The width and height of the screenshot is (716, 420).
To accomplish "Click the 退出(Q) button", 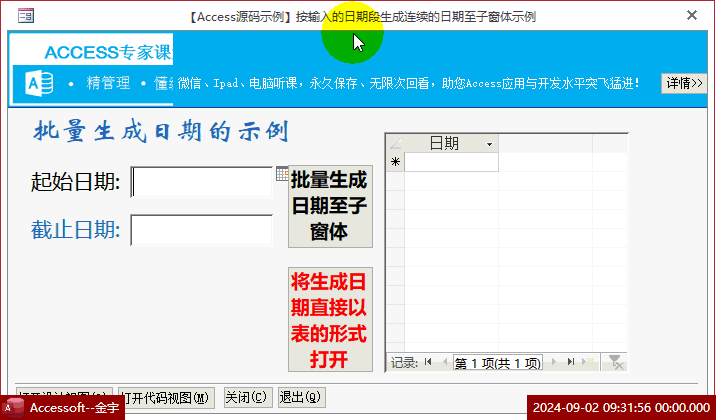I will tap(302, 398).
